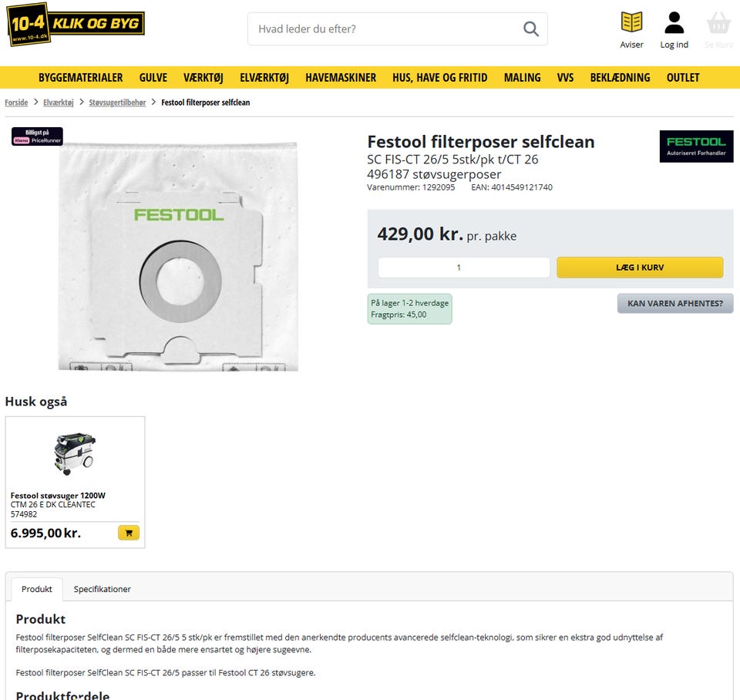Select the Outlet menu item

coord(683,78)
